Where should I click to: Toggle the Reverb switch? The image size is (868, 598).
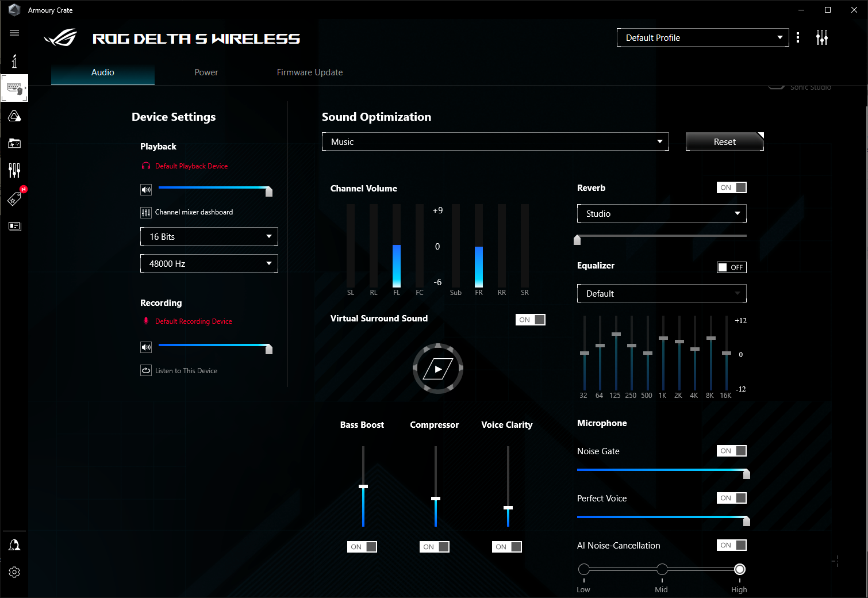tap(732, 187)
